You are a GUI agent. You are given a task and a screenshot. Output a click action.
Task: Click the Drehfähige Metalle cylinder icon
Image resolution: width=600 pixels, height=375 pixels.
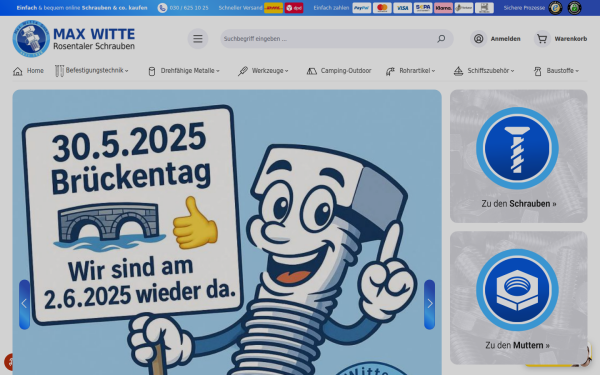click(152, 71)
